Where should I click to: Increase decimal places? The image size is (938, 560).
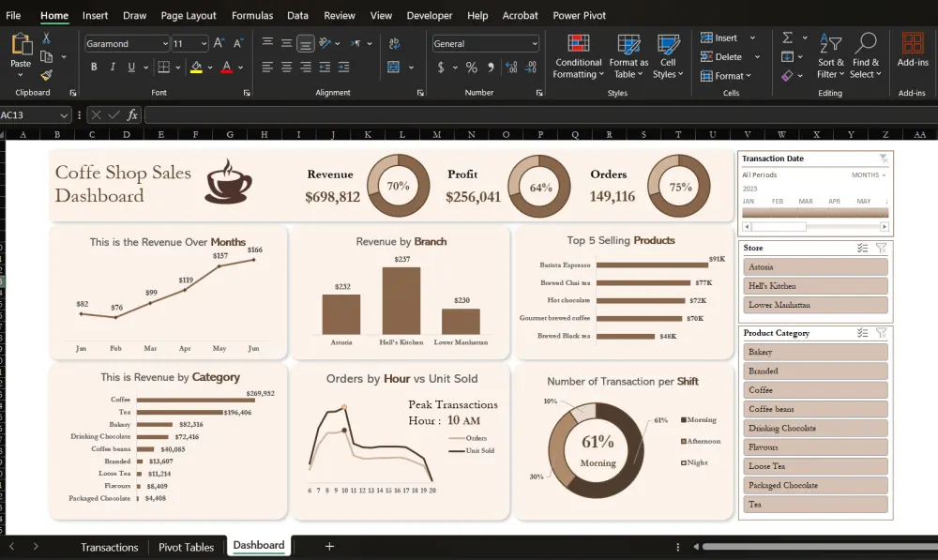pos(511,68)
